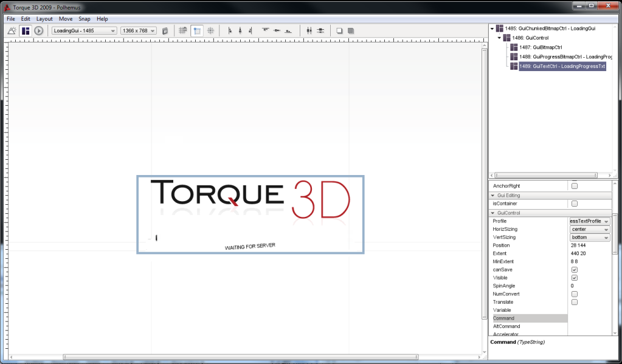Open the Layout menu

pyautogui.click(x=44, y=19)
